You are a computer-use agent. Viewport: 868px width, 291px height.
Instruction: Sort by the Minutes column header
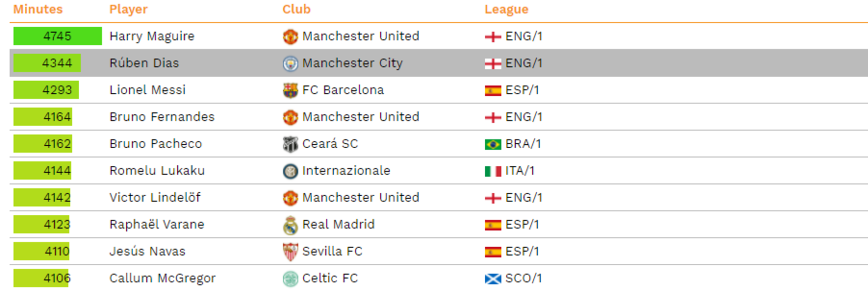38,9
